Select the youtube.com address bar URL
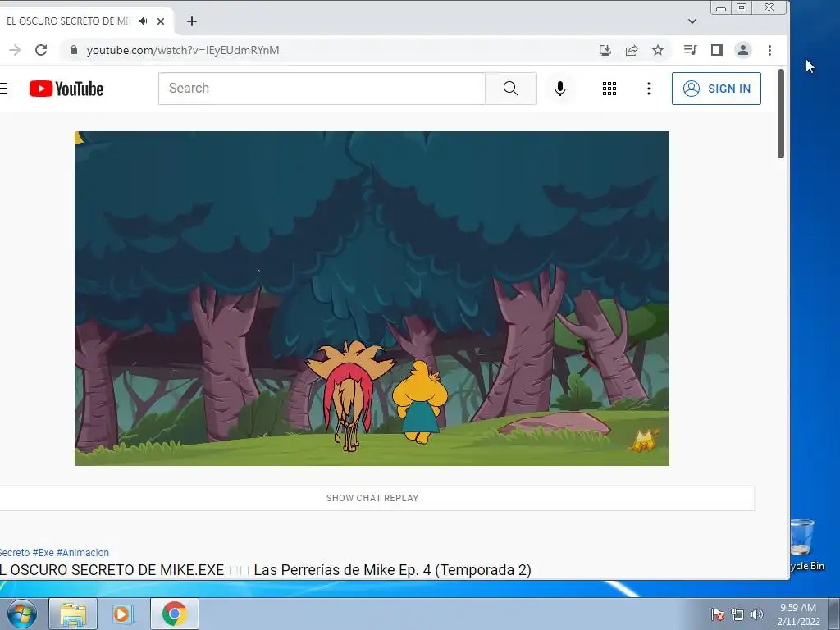 (183, 50)
